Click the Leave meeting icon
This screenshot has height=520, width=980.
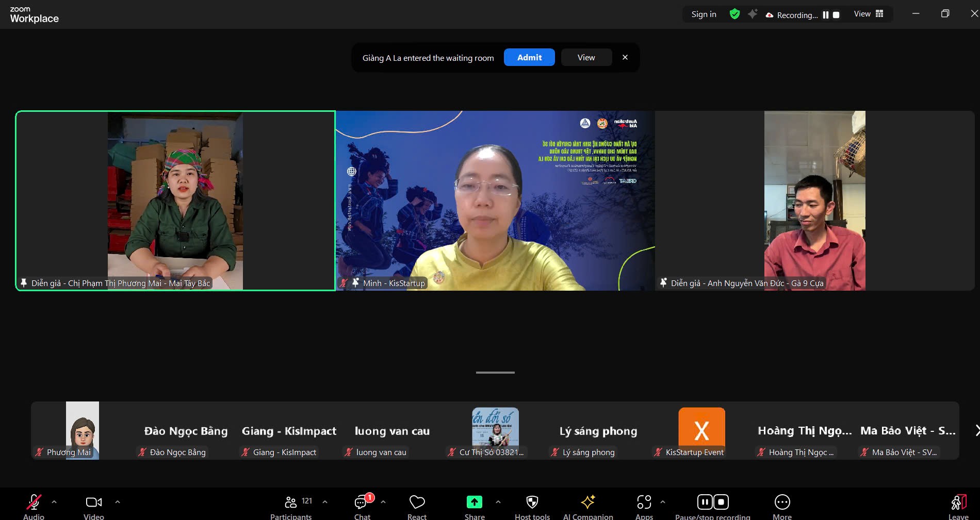click(x=958, y=502)
